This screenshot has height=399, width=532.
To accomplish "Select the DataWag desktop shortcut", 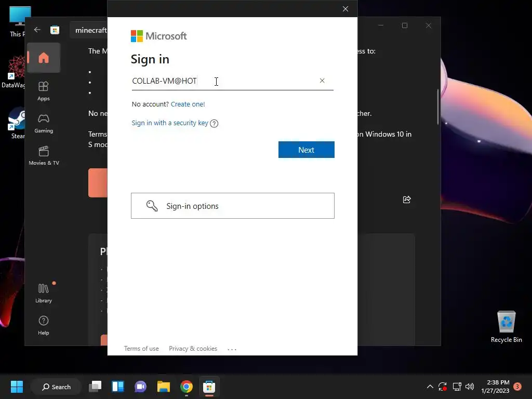I will 14,72.
